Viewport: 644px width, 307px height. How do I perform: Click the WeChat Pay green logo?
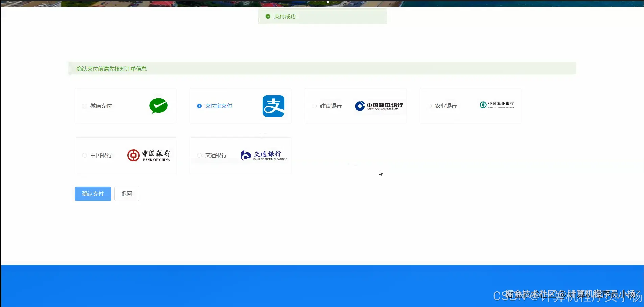(x=159, y=106)
